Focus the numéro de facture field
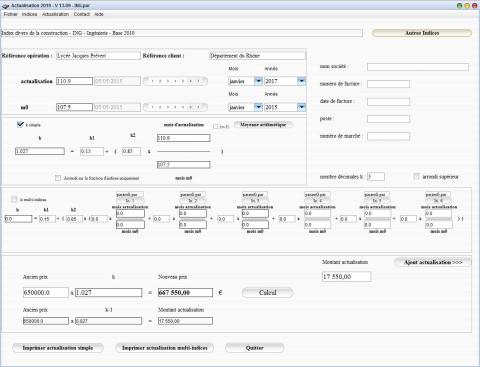The image size is (480, 367). (388, 84)
